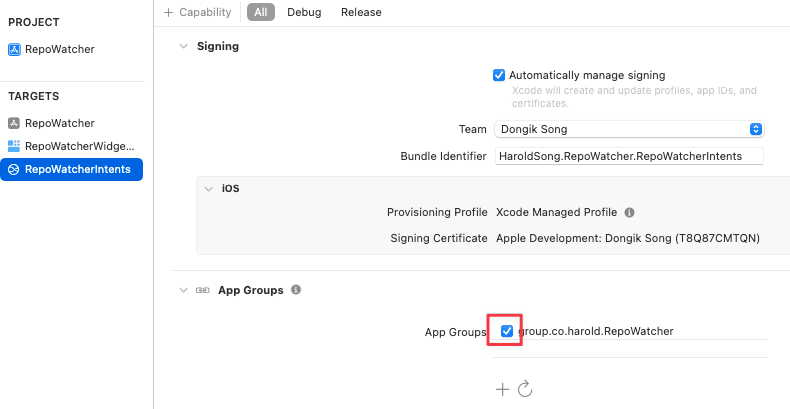Click the Team field label
Screen dimensions: 790x409
pyautogui.click(x=473, y=129)
